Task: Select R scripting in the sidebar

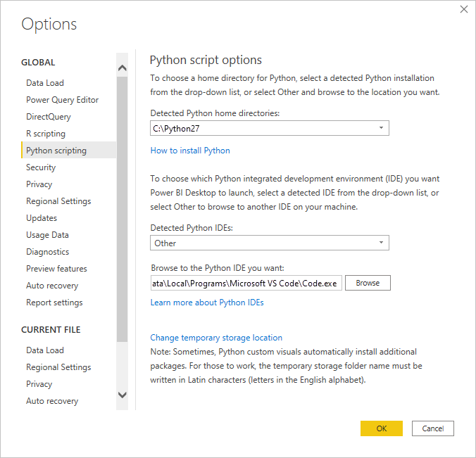Action: click(x=46, y=134)
